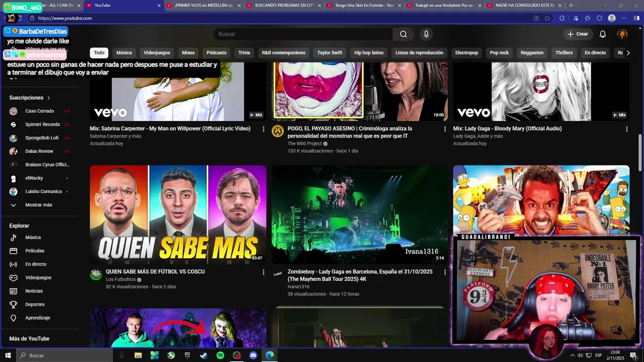The width and height of the screenshot is (644, 362).
Task: Select the Música filter chip
Action: 124,53
